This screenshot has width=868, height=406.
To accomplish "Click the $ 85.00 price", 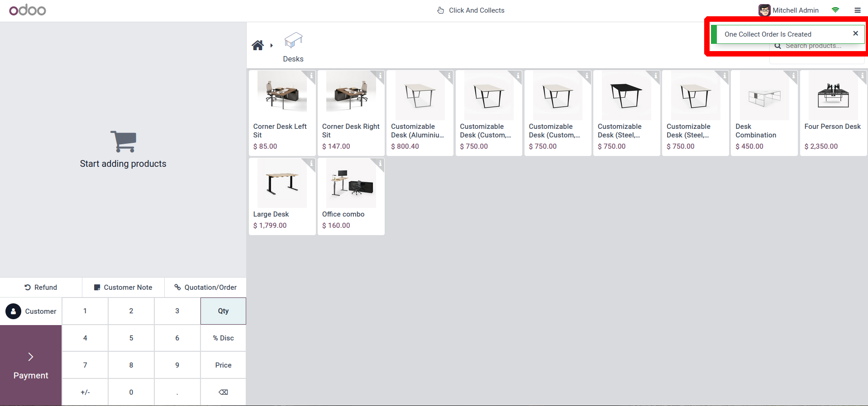I will point(265,146).
